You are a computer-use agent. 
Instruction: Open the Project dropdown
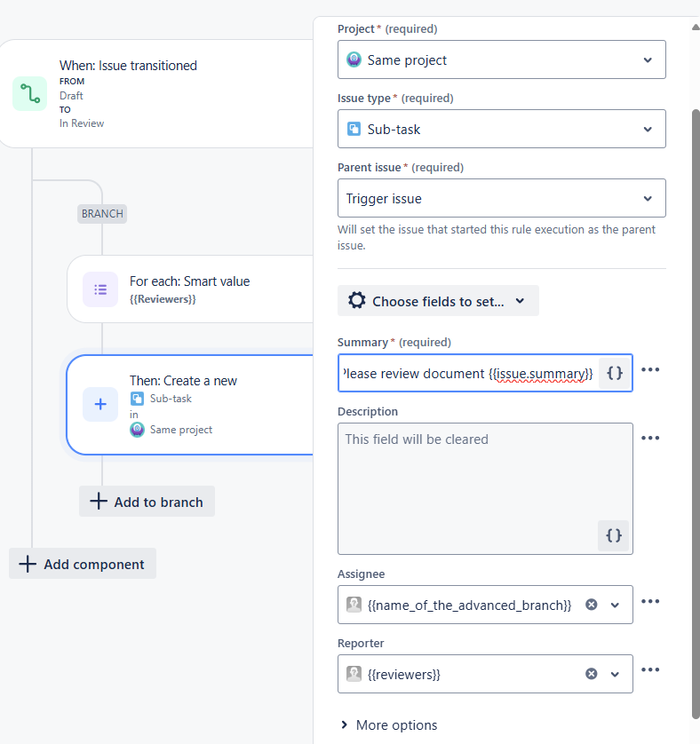click(x=501, y=60)
